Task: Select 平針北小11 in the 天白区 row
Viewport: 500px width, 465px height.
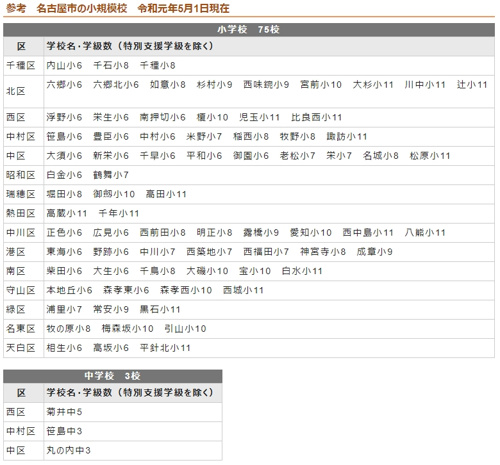Action: [165, 348]
